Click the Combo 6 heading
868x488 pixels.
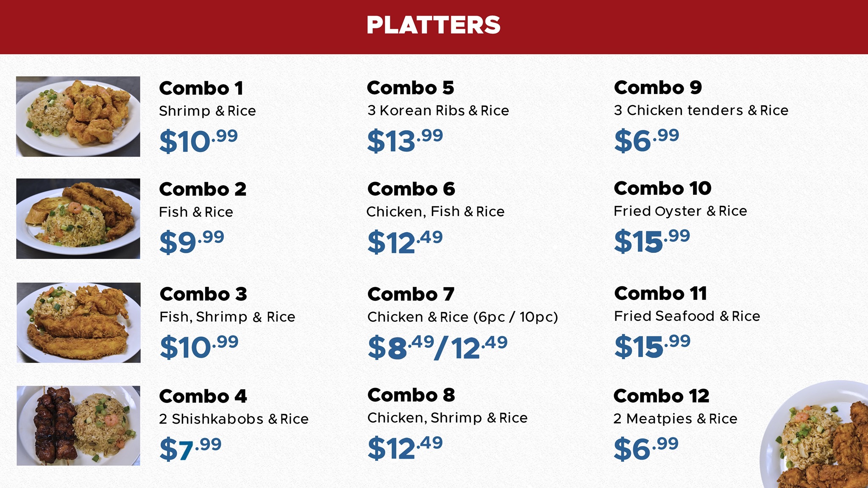(411, 189)
